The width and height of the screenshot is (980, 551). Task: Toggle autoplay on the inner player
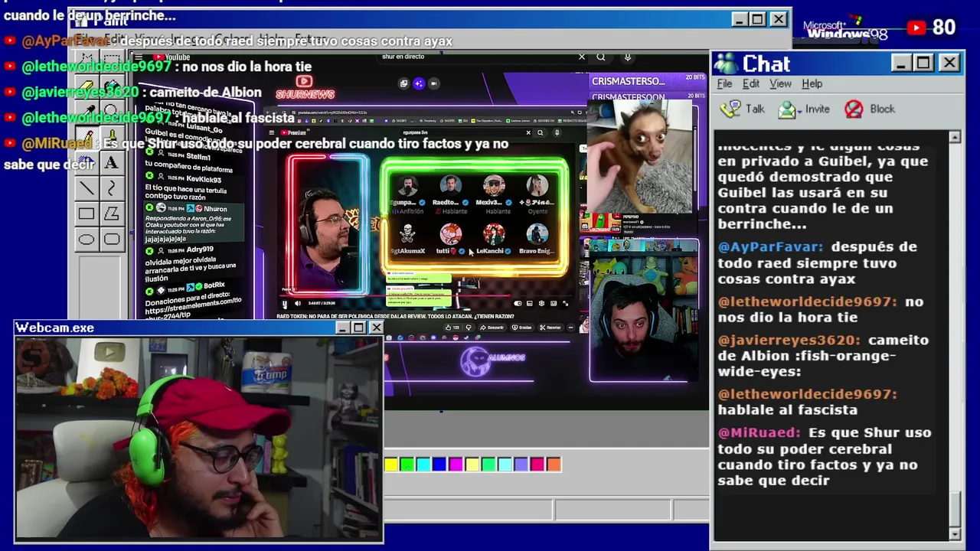518,303
